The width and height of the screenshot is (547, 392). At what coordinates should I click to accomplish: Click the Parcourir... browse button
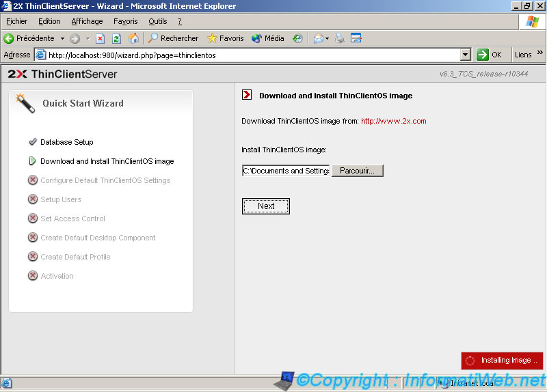click(357, 171)
